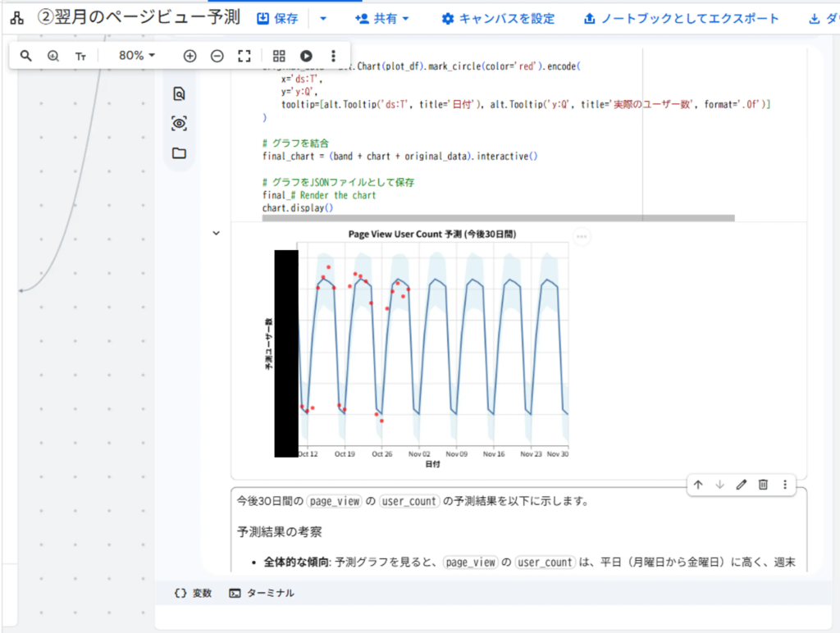Click the magnifier search icon in canvas toolbar
The width and height of the screenshot is (840, 633).
tap(26, 56)
